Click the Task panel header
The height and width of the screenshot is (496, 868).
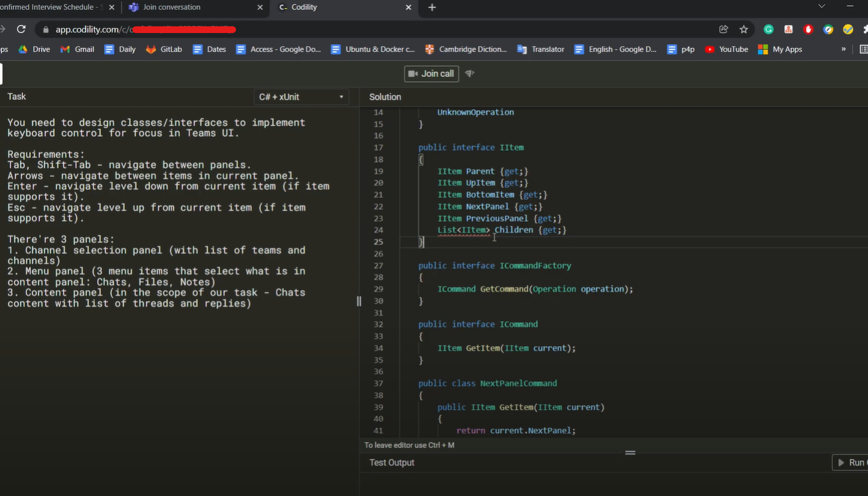coord(16,97)
